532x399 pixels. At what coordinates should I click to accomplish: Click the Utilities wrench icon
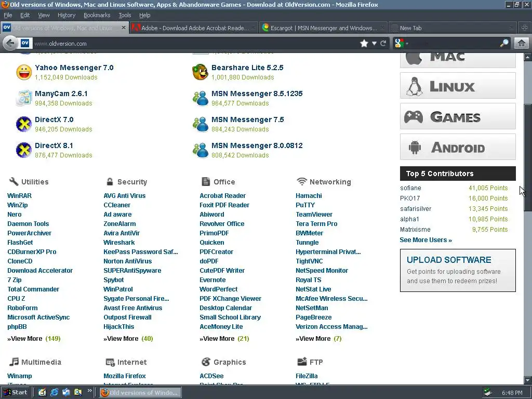point(14,181)
